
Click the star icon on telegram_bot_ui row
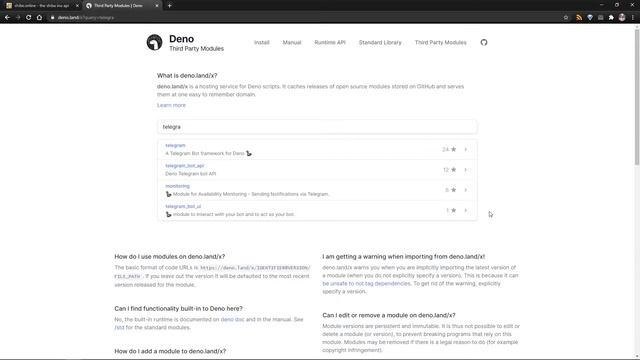pyautogui.click(x=453, y=210)
